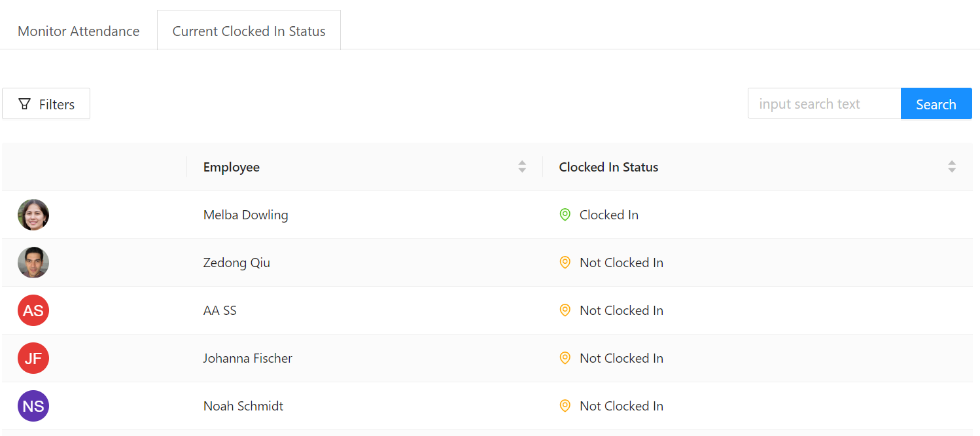The height and width of the screenshot is (436, 980).
Task: Open the Filters panel
Action: [x=46, y=104]
